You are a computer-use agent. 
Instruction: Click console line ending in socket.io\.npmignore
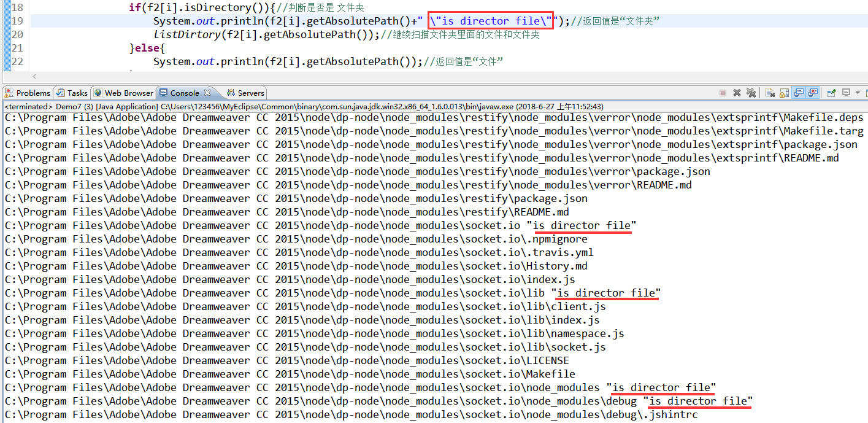[296, 239]
